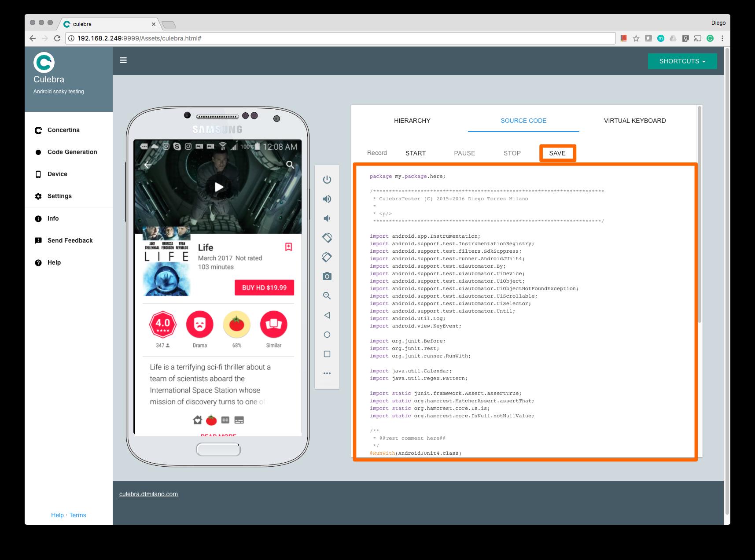Tap the Similar movies icon
Image resolution: width=755 pixels, height=560 pixels.
click(274, 324)
